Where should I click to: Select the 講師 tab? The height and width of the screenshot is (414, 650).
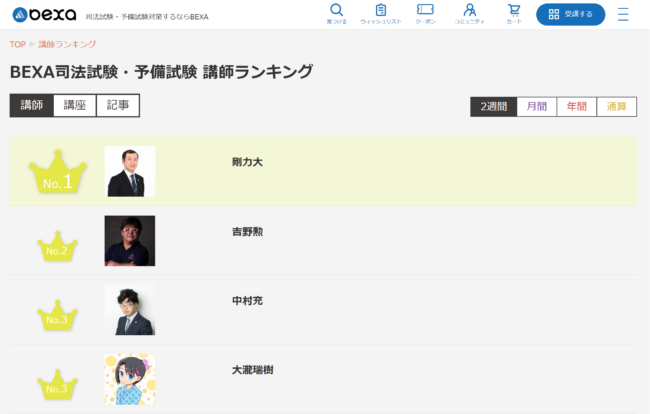pos(32,105)
